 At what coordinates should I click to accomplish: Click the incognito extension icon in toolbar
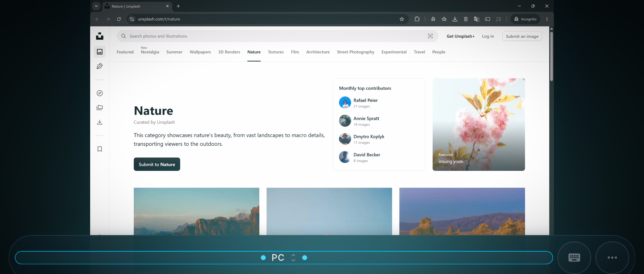point(433,19)
